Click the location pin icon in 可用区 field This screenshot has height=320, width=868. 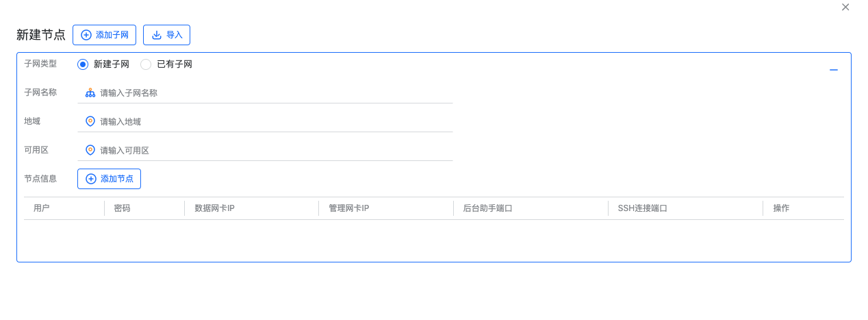click(90, 150)
